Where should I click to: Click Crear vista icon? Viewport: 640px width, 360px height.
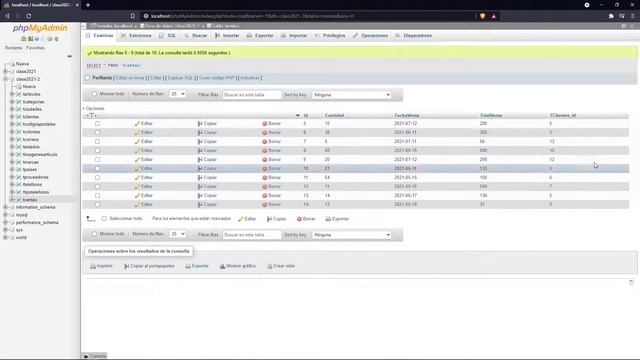click(270, 266)
